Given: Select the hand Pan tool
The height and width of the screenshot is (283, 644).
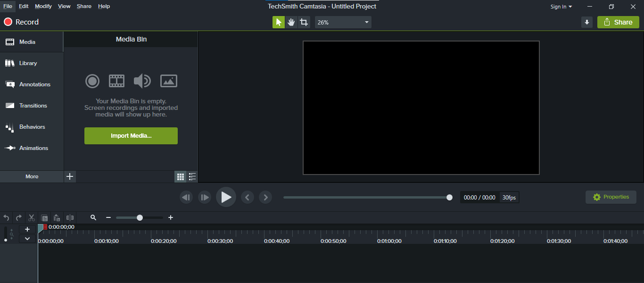Looking at the screenshot, I should 291,22.
